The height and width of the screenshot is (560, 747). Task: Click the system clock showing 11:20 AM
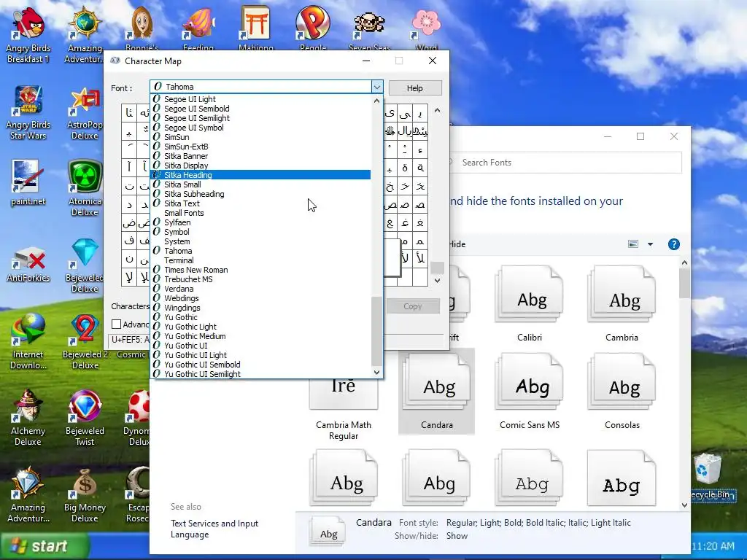[x=713, y=545]
